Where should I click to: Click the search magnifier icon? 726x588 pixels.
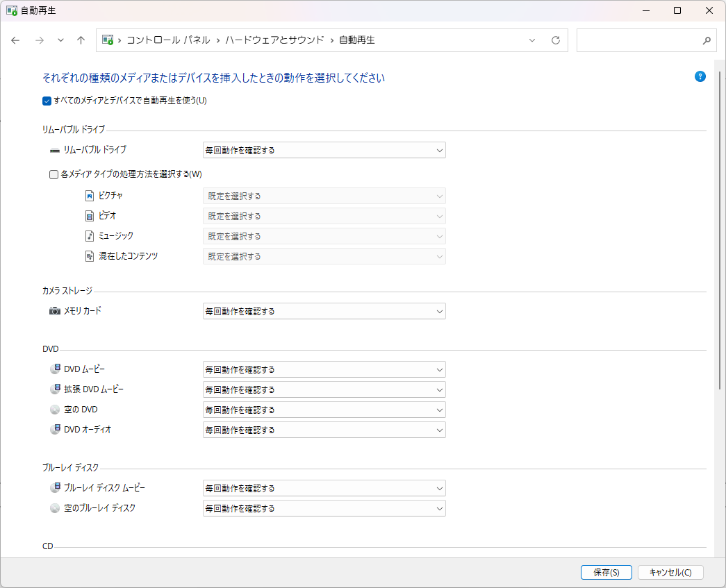[x=707, y=40]
